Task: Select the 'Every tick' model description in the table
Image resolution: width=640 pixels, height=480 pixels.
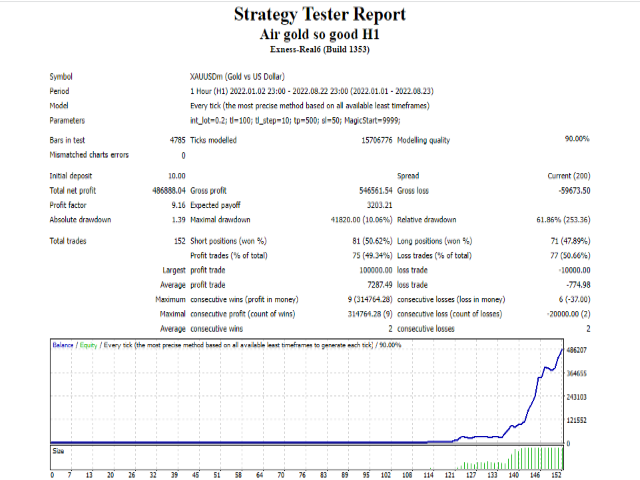Action: (310, 106)
